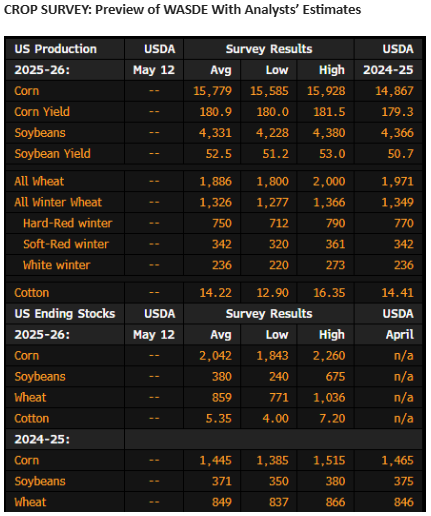Click the 'Soft-Red winter' row label
Screen dimensions: 431x516
click(66, 244)
